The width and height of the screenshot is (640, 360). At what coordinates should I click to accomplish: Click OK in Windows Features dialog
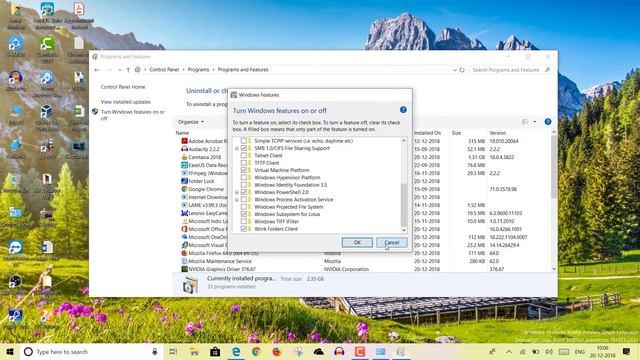pyautogui.click(x=357, y=242)
